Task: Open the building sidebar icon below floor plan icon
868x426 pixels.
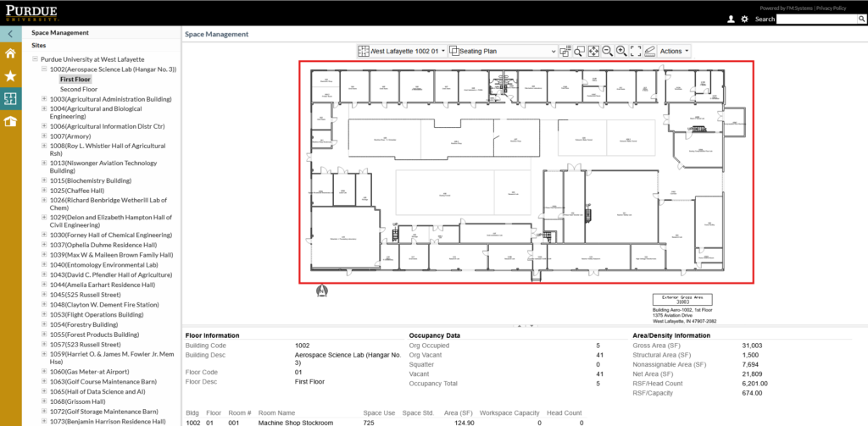Action: [10, 122]
